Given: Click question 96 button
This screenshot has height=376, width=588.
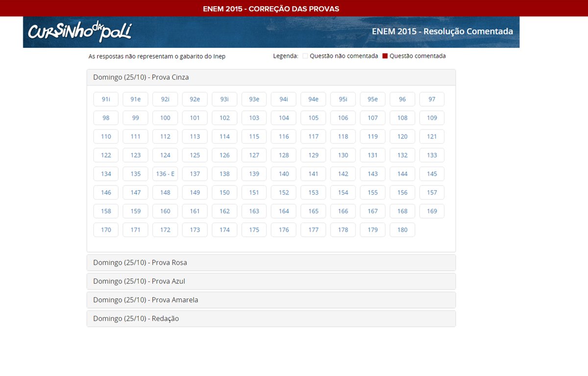Looking at the screenshot, I should (x=402, y=99).
